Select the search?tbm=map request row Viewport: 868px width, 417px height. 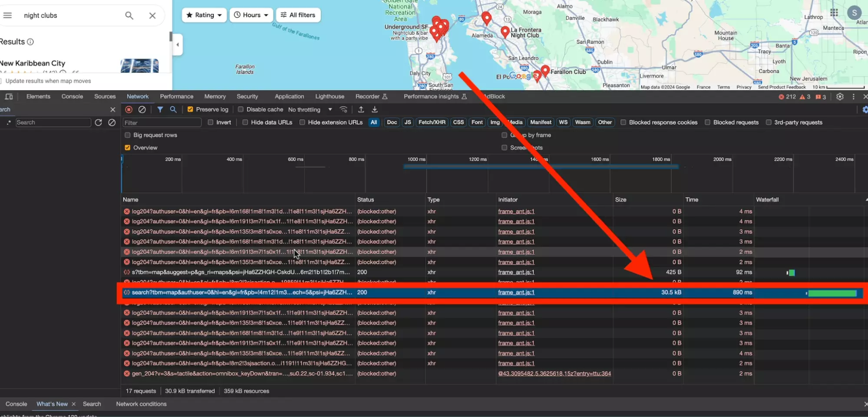click(x=241, y=292)
